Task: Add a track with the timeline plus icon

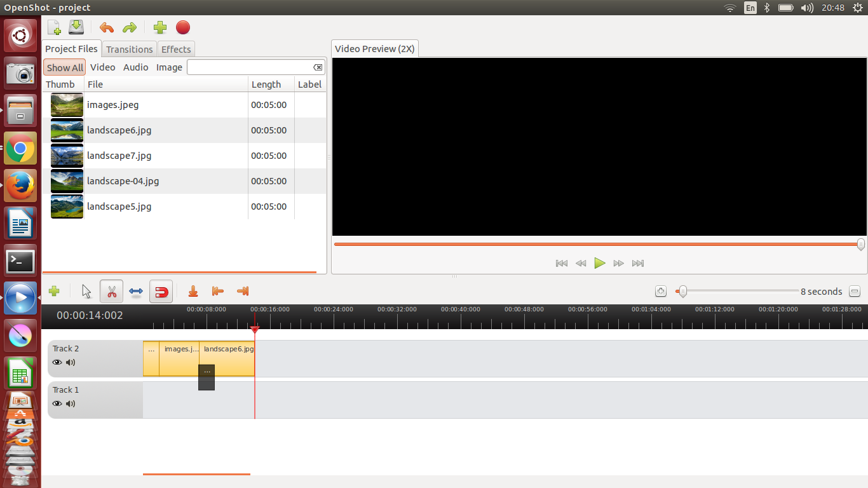Action: coord(54,291)
